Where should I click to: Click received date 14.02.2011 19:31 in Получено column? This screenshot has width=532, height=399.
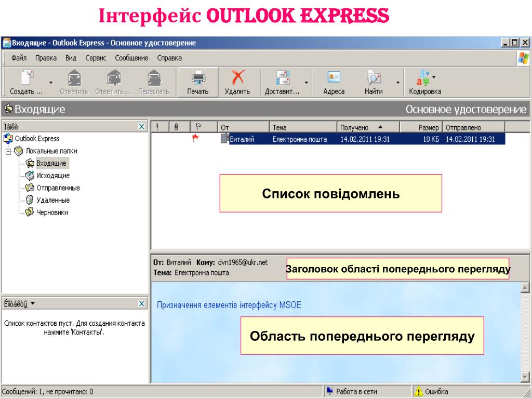click(x=365, y=139)
